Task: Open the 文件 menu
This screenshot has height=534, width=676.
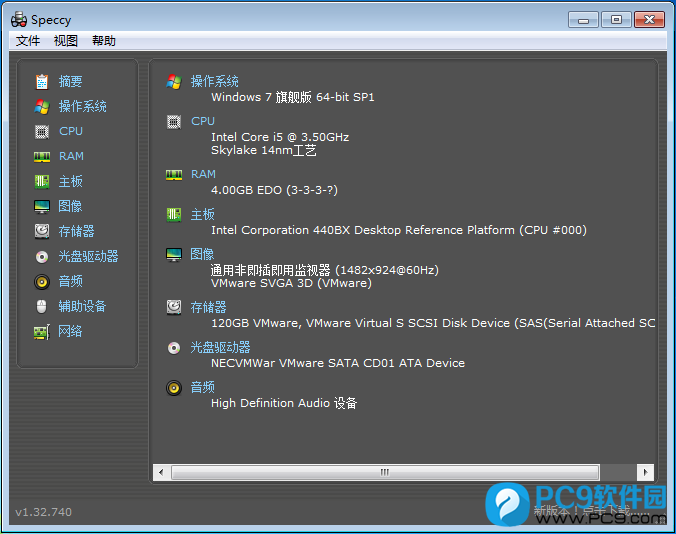Action: click(28, 41)
